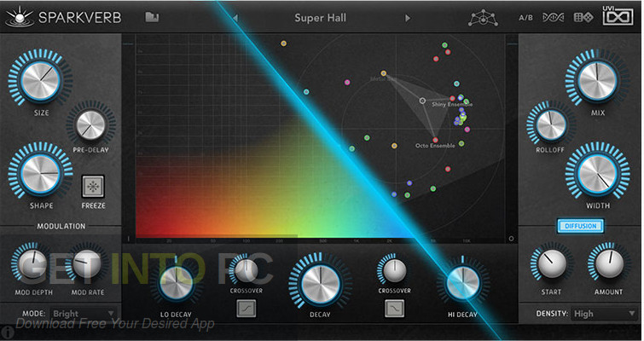Click the Width knob

click(597, 174)
